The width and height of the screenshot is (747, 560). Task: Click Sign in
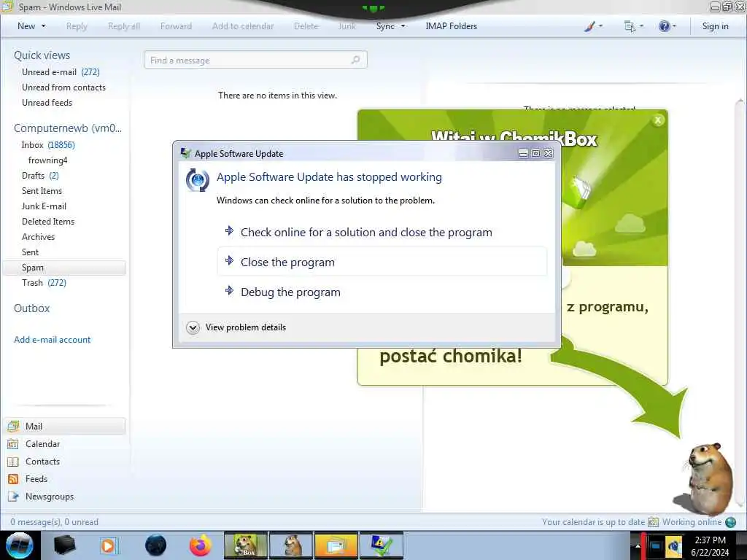tap(715, 26)
